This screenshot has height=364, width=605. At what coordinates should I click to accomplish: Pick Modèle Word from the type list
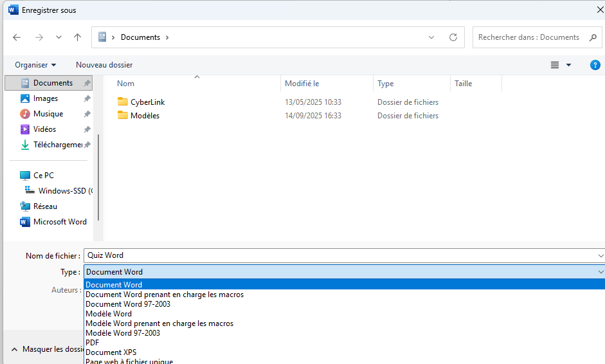[109, 314]
